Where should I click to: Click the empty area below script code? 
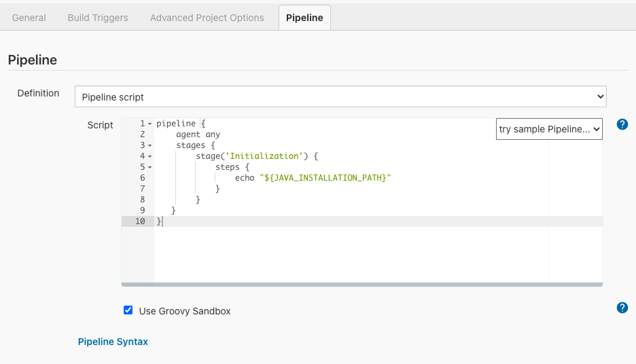tap(351, 255)
